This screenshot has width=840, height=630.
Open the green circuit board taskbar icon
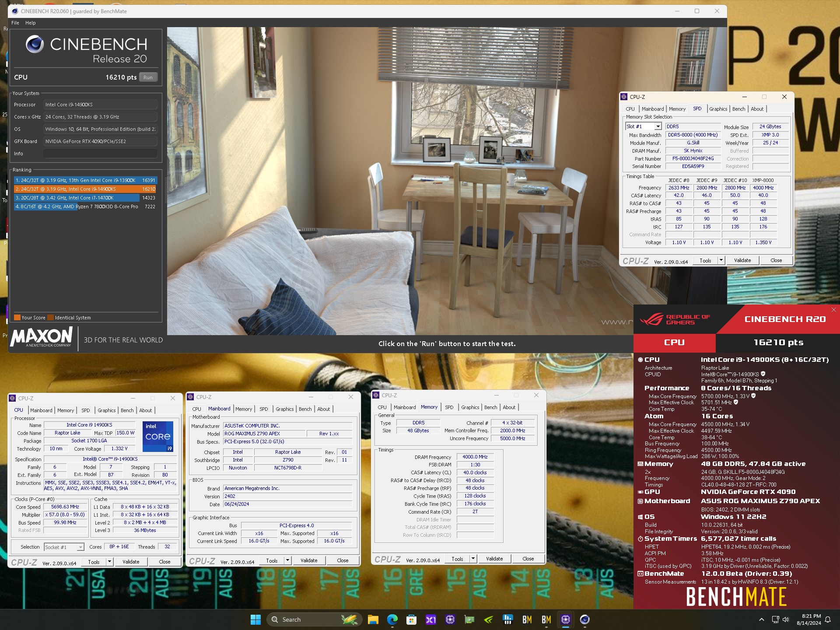[469, 619]
